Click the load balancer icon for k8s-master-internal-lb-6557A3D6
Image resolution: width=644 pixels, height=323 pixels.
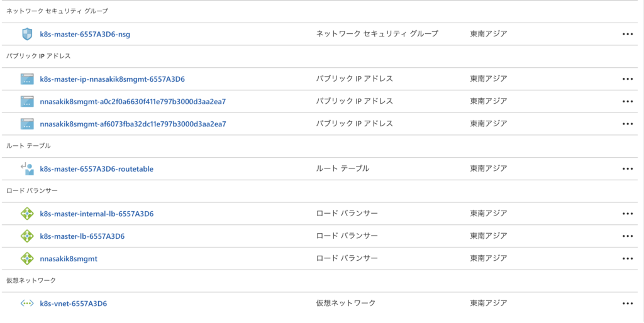27,214
